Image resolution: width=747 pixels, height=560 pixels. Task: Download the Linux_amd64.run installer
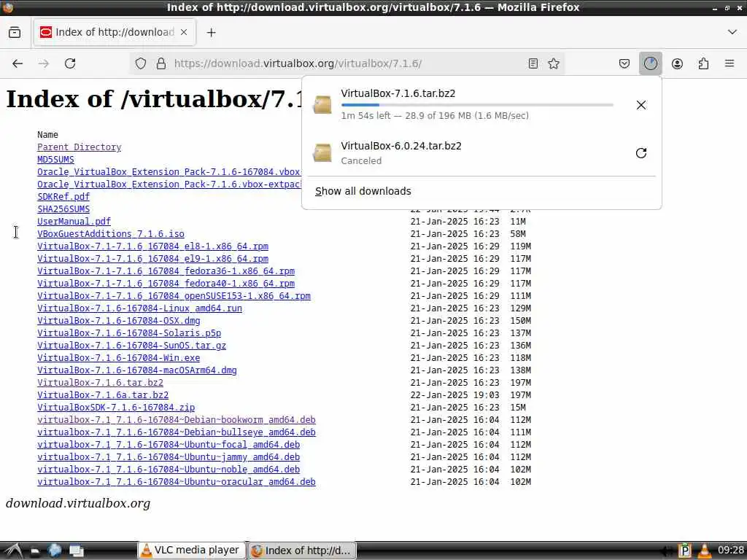139,308
